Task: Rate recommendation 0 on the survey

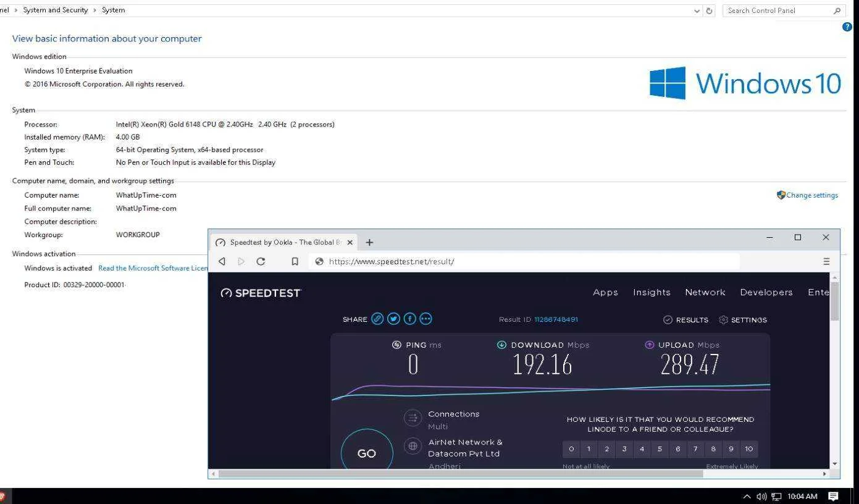Action: (x=571, y=449)
